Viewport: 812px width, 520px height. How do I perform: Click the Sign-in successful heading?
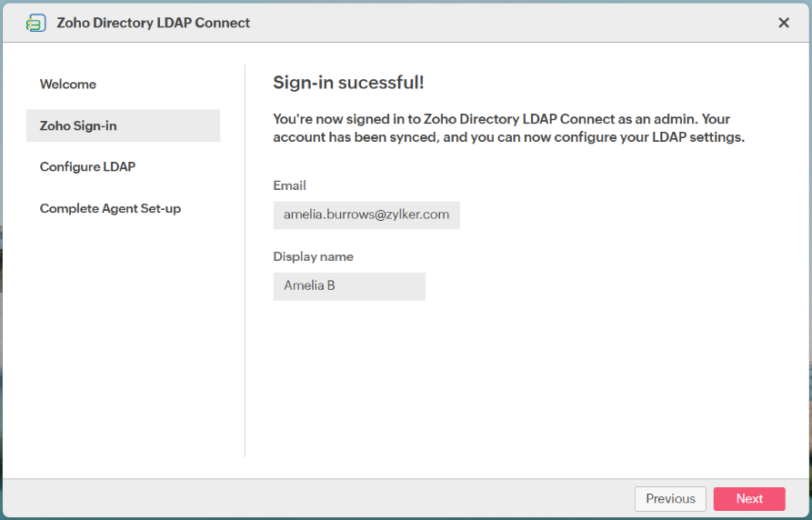[x=348, y=83]
